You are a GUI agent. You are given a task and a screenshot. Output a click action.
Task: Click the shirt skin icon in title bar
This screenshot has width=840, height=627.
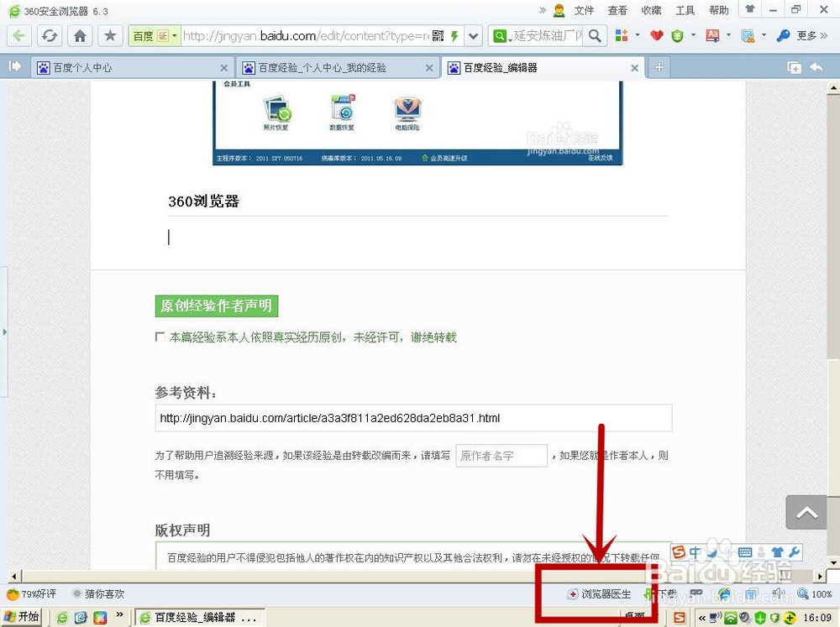pyautogui.click(x=750, y=9)
